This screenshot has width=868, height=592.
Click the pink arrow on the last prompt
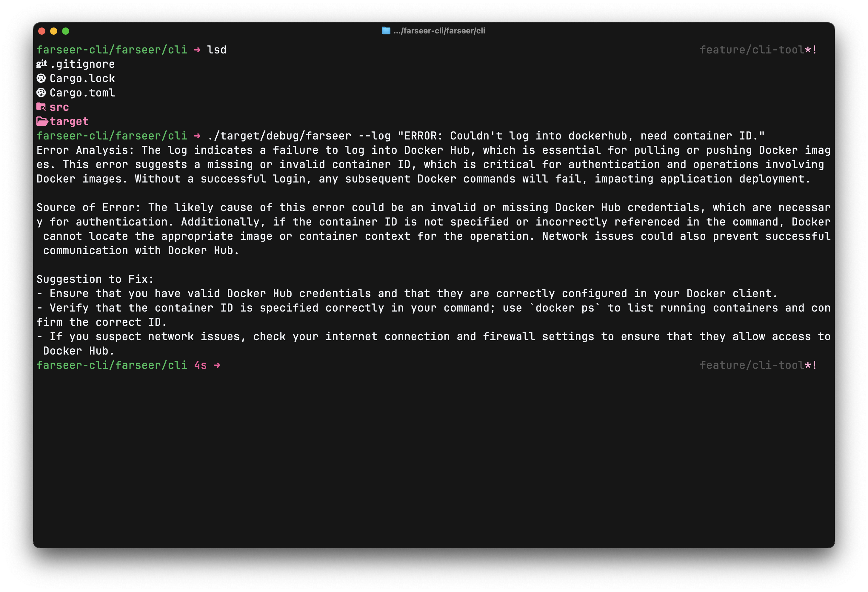coord(217,365)
